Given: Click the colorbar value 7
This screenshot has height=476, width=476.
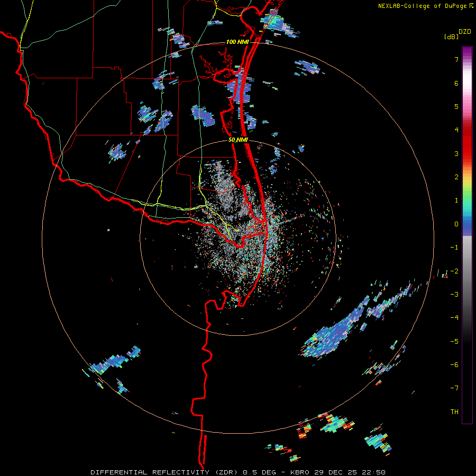Looking at the screenshot, I should [456, 59].
